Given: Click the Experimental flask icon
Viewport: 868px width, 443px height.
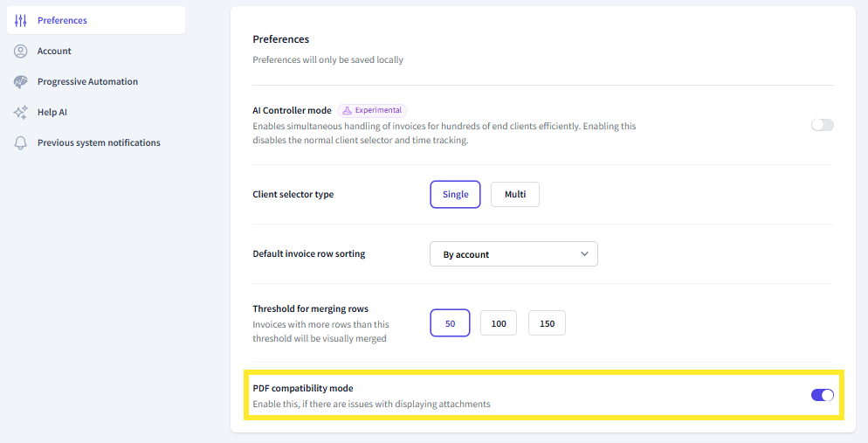Looking at the screenshot, I should [x=347, y=111].
